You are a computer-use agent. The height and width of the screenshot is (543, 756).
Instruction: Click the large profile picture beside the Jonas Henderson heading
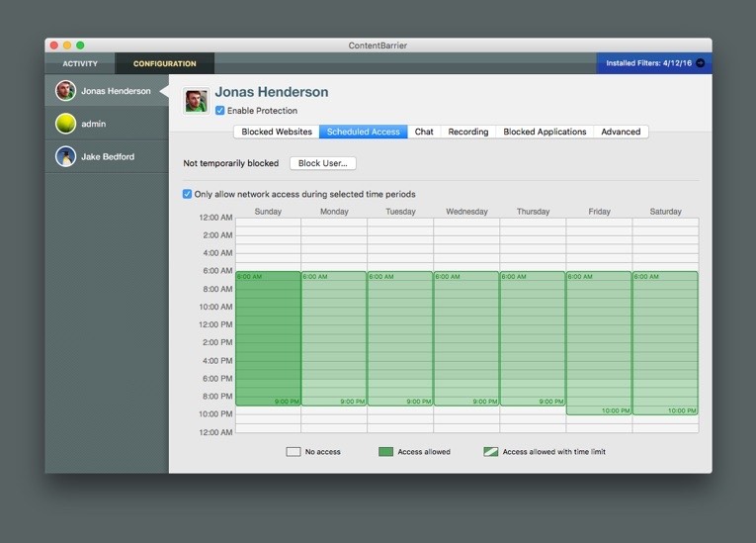point(196,100)
